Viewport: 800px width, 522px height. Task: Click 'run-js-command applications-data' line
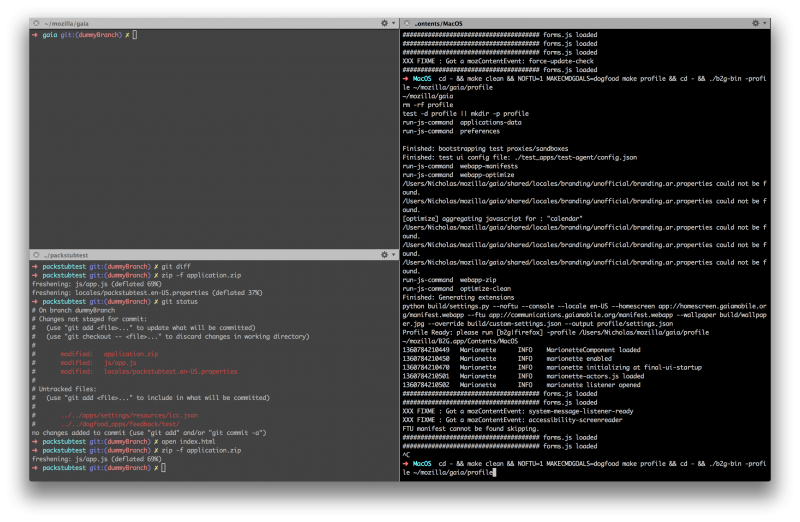click(x=462, y=122)
